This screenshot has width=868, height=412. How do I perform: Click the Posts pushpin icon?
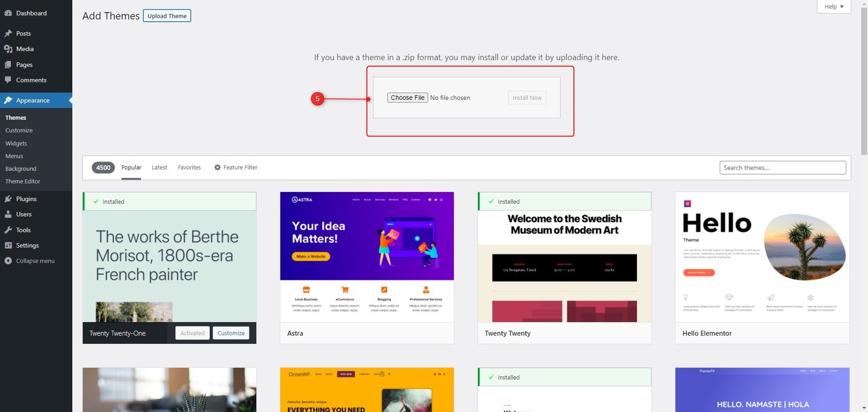[x=8, y=34]
